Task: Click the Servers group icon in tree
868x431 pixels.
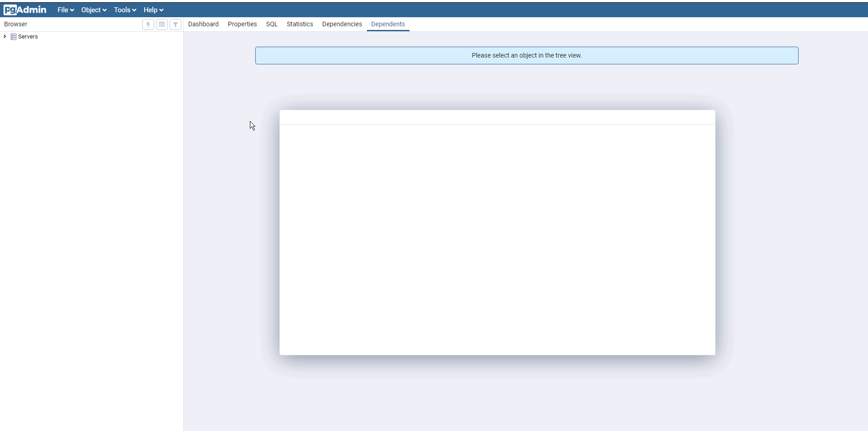Action: [x=14, y=37]
